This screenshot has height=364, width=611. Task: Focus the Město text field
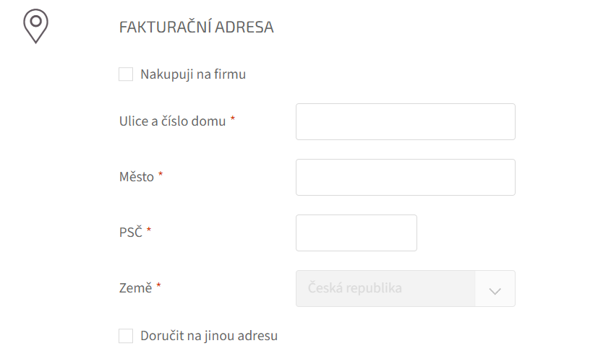click(405, 177)
